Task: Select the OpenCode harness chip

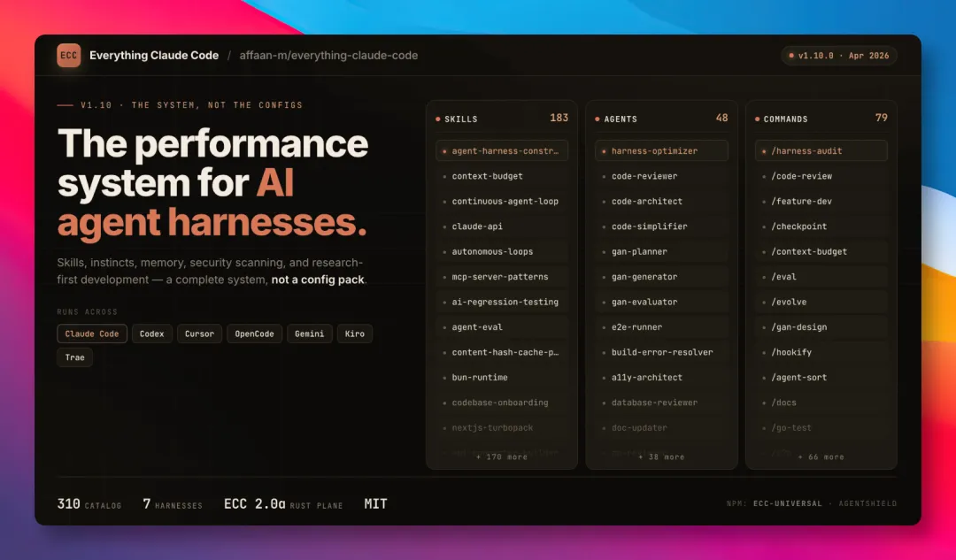Action: pos(254,334)
